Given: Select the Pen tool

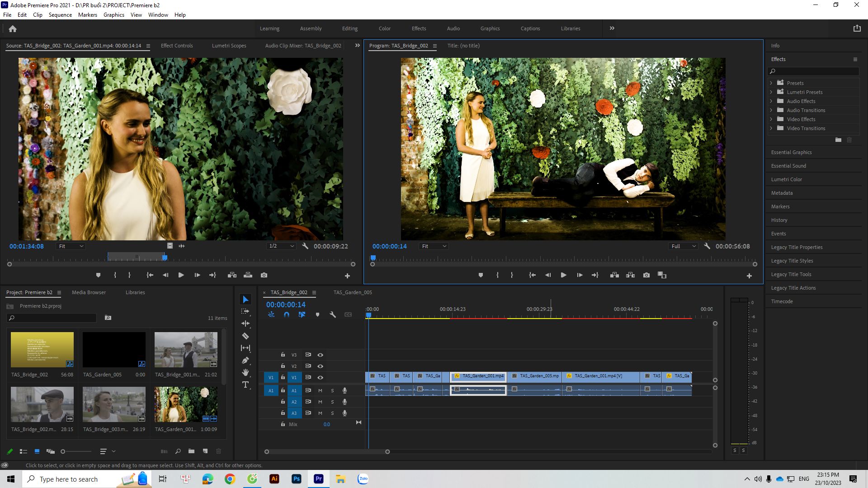Looking at the screenshot, I should 245,360.
